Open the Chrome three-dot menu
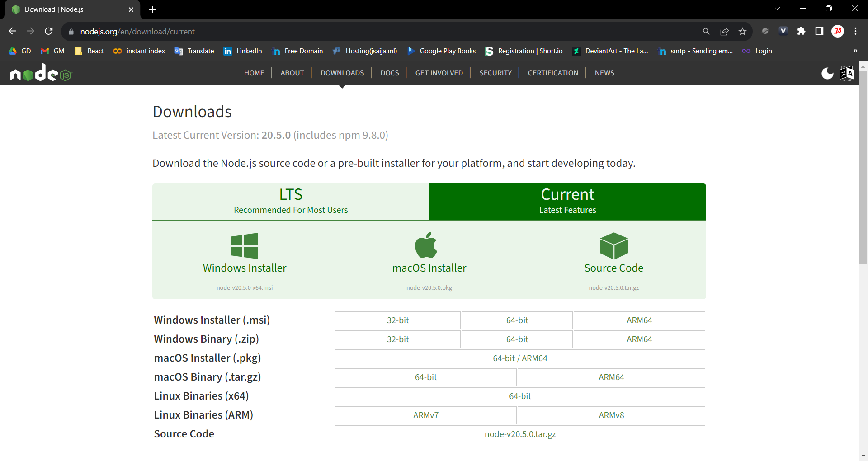Image resolution: width=868 pixels, height=461 pixels. [855, 31]
